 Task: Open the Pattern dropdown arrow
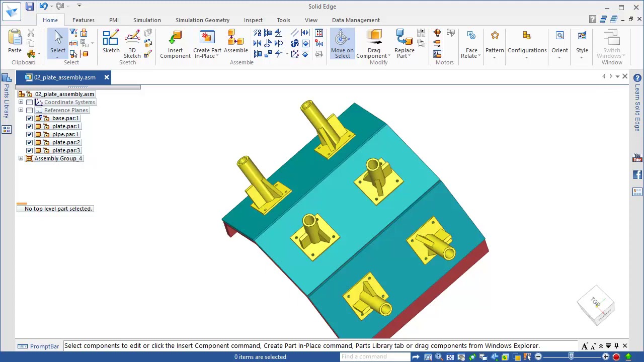click(x=495, y=57)
